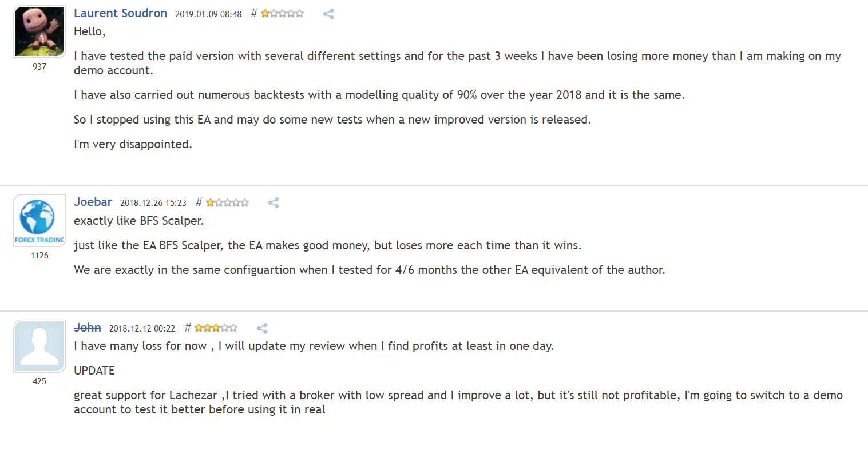Click the three-star rating on John's review
Image resolution: width=868 pixels, height=450 pixels.
[216, 328]
